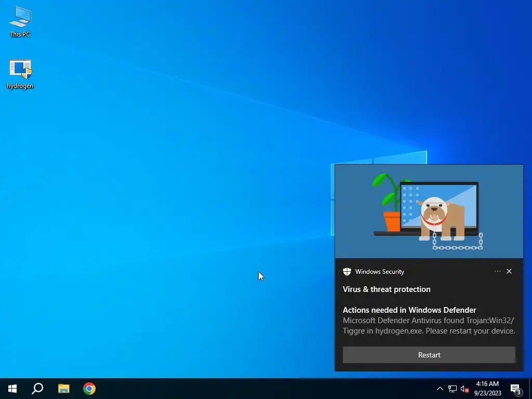The height and width of the screenshot is (399, 532).
Task: Open the Action Center notifications icon
Action: (x=515, y=389)
